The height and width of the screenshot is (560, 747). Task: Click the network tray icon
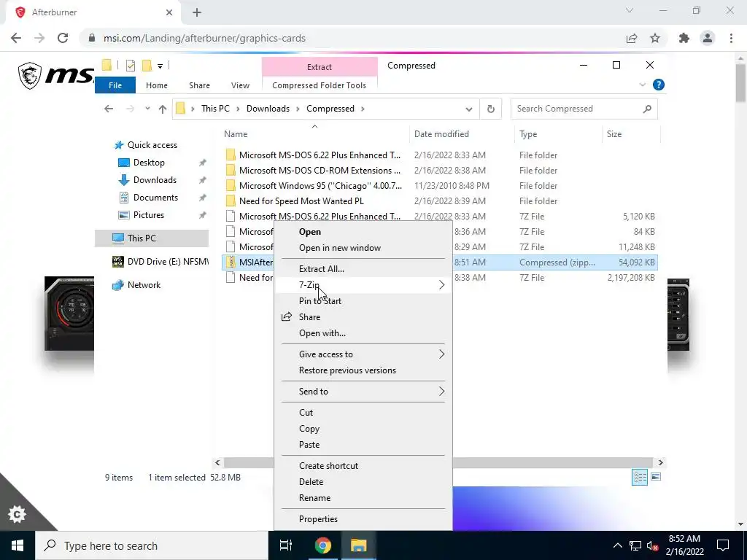point(635,545)
